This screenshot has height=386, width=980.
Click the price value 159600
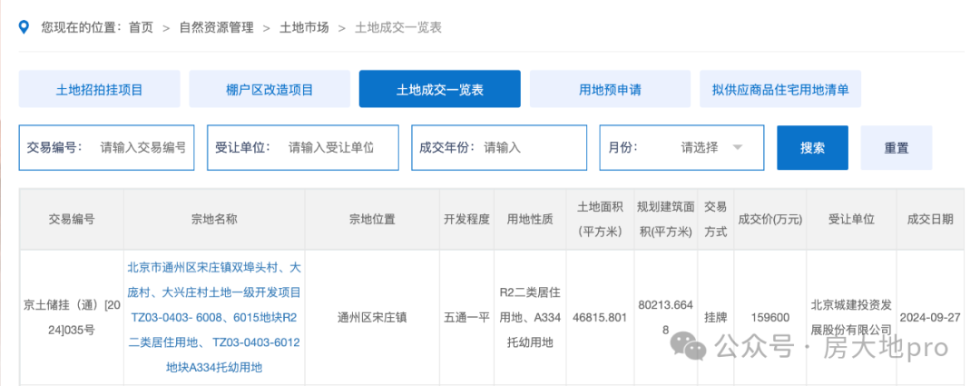[770, 318]
